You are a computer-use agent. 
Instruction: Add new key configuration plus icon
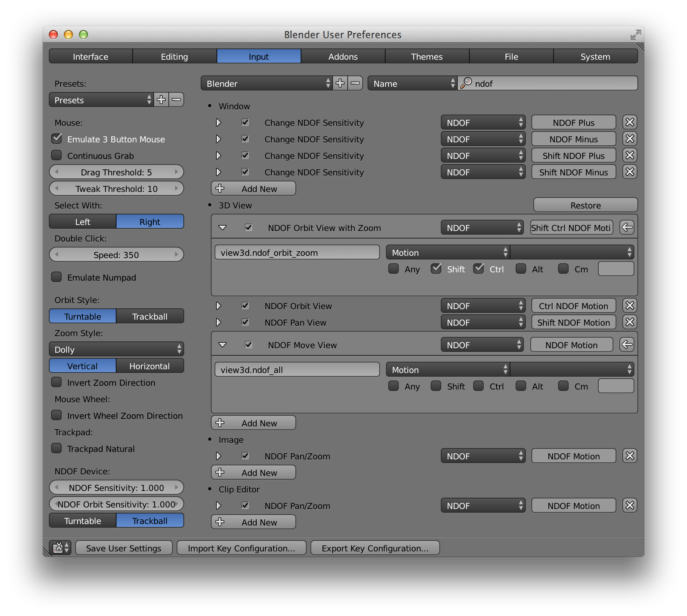(340, 83)
